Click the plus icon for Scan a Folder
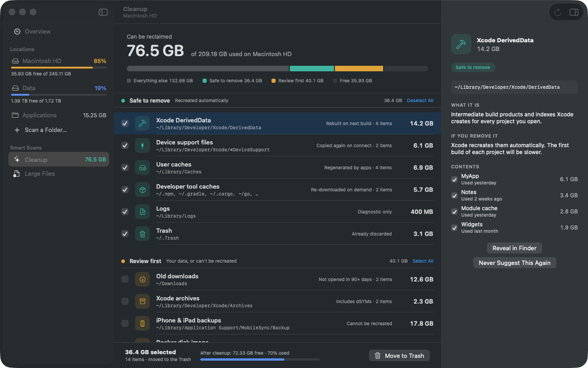Image resolution: width=588 pixels, height=368 pixels. 17,130
